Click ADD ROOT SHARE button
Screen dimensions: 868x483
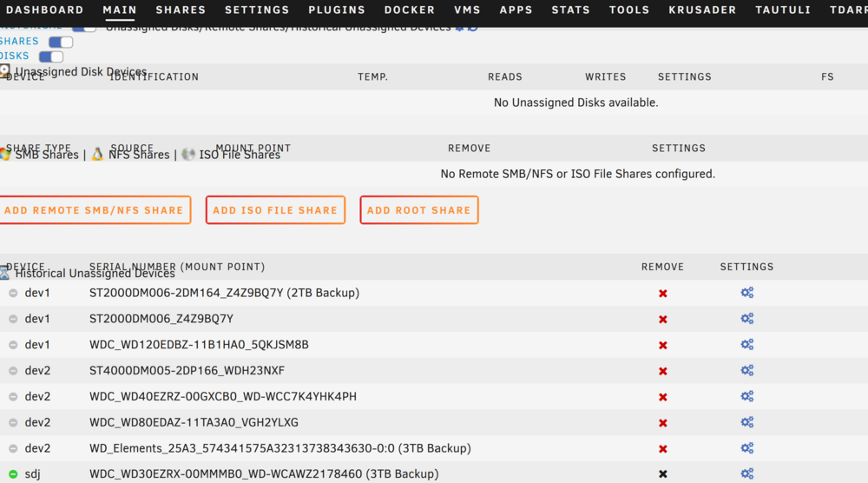419,210
